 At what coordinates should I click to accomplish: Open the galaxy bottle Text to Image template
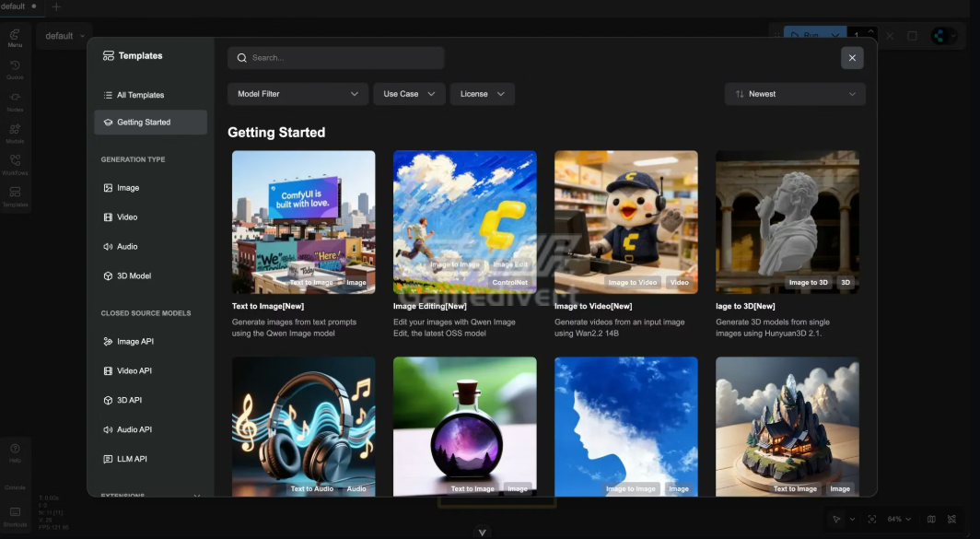coord(465,427)
